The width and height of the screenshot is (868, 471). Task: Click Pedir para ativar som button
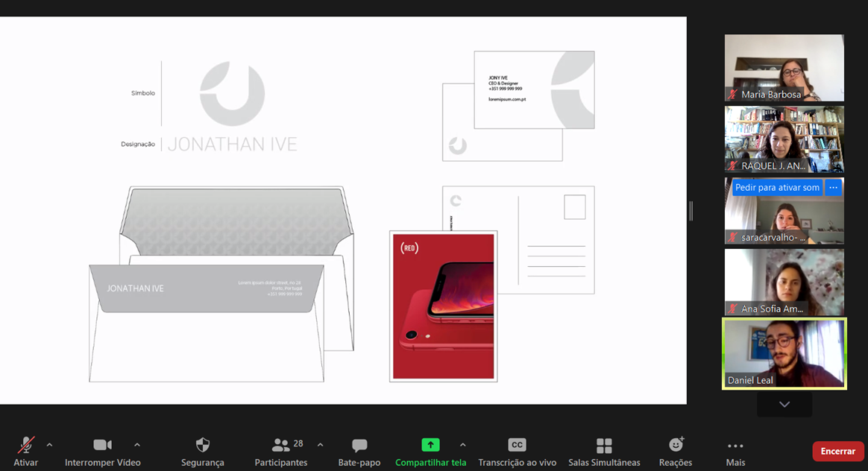click(777, 188)
